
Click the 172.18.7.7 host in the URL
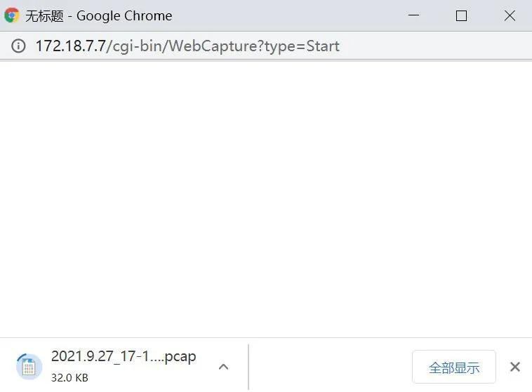tap(70, 46)
